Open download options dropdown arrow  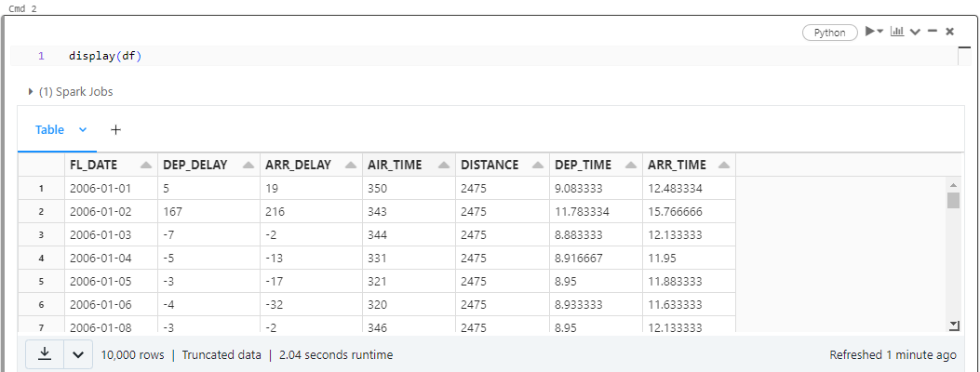(x=78, y=354)
